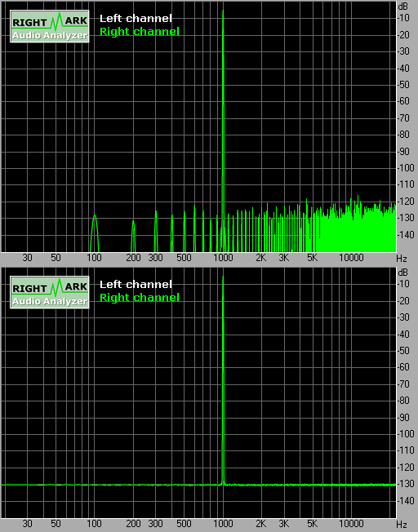Click the 100 Hz hum lobe in upper graph
The height and width of the screenshot is (532, 418).
coord(95,233)
